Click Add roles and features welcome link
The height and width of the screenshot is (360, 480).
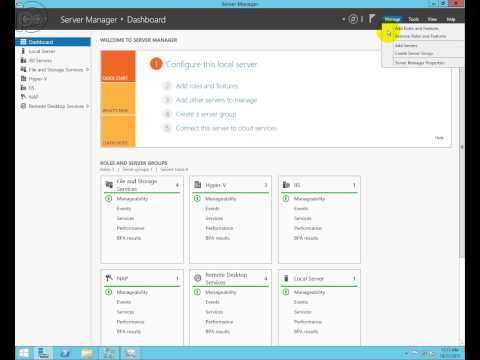point(207,86)
